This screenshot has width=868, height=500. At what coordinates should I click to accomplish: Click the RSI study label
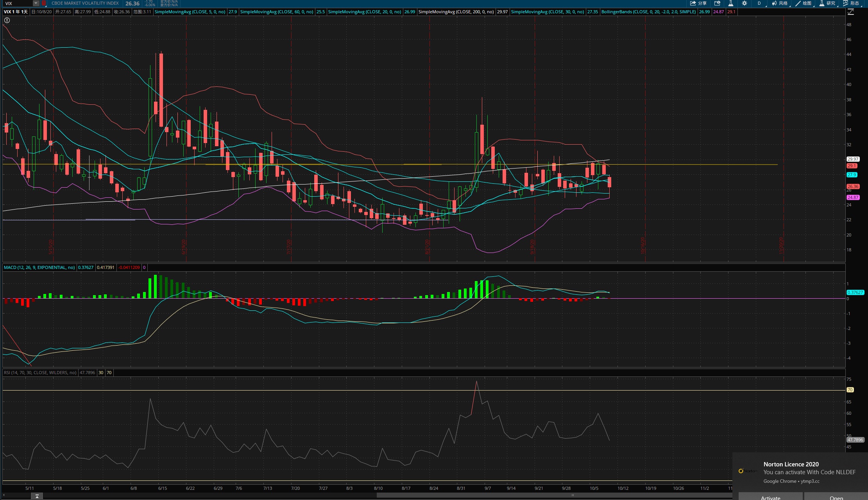[40, 373]
